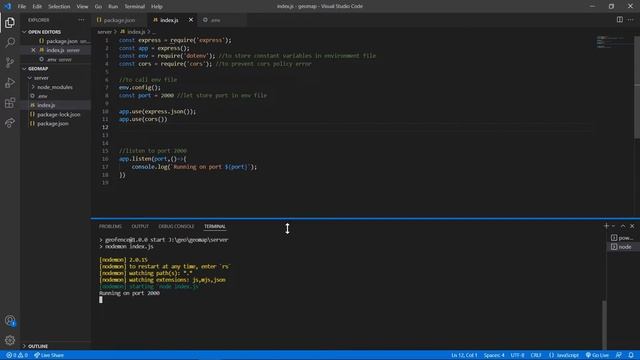Open the Accounts icon
Image resolution: width=640 pixels, height=360 pixels.
click(x=10, y=321)
